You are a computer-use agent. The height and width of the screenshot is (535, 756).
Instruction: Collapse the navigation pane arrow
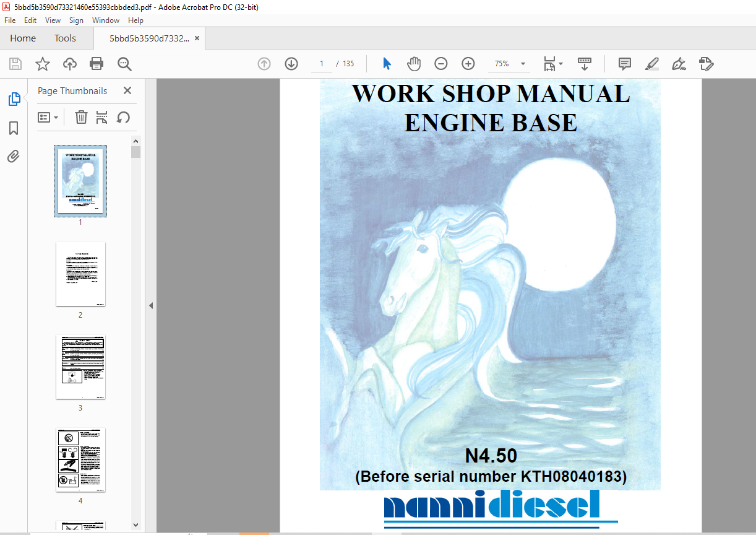coord(150,305)
